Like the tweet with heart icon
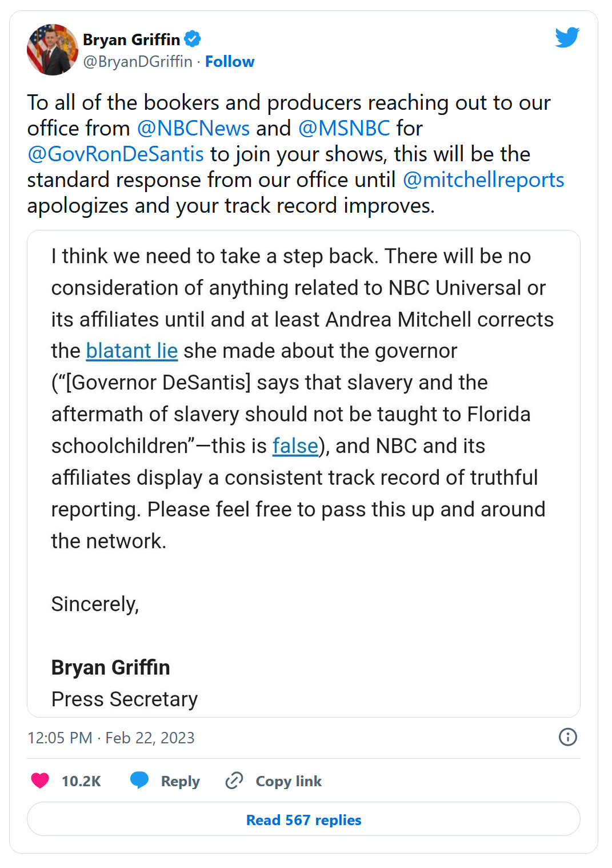The height and width of the screenshot is (868, 612). click(40, 781)
